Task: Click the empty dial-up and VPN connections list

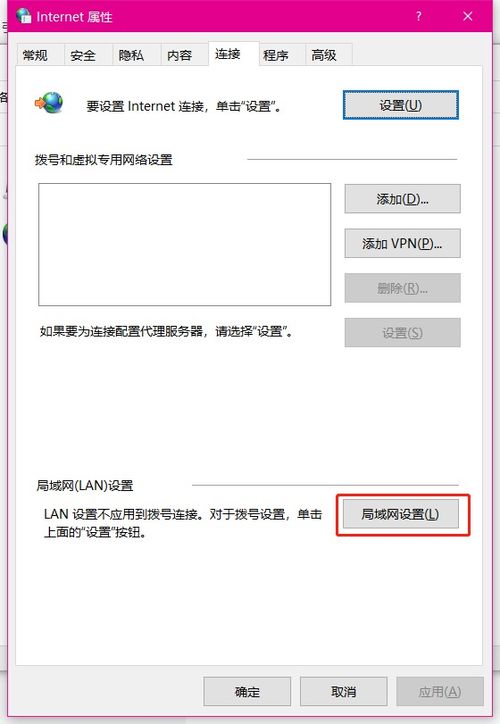Action: (185, 244)
